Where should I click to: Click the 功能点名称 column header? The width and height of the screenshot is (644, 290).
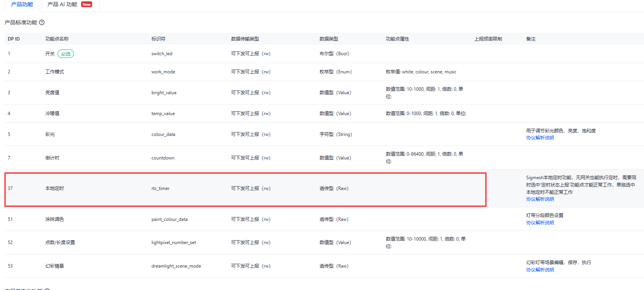coord(57,39)
